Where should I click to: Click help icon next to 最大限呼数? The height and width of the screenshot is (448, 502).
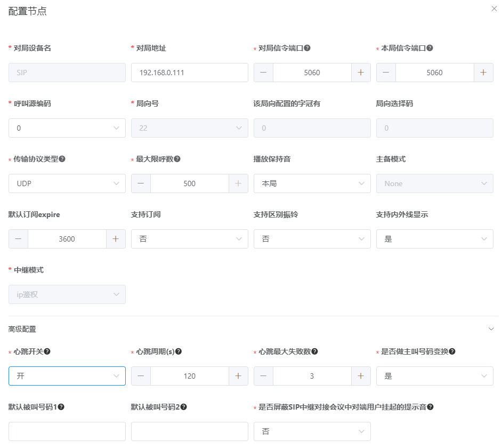(177, 159)
